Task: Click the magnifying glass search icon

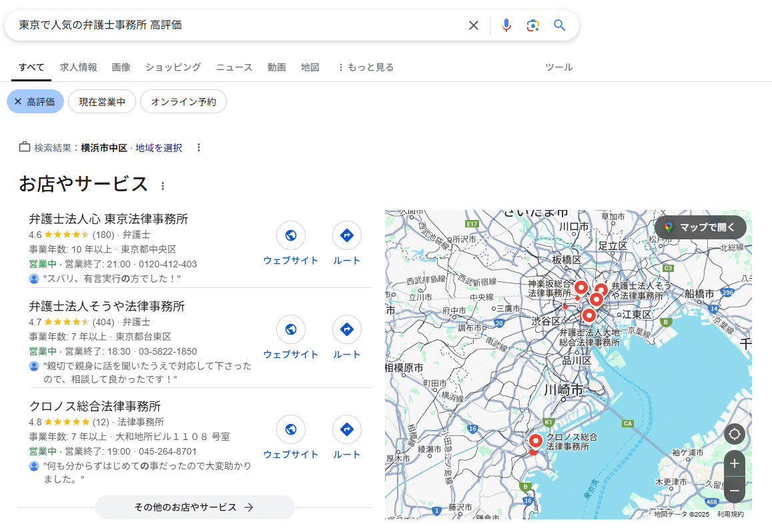Action: [559, 25]
